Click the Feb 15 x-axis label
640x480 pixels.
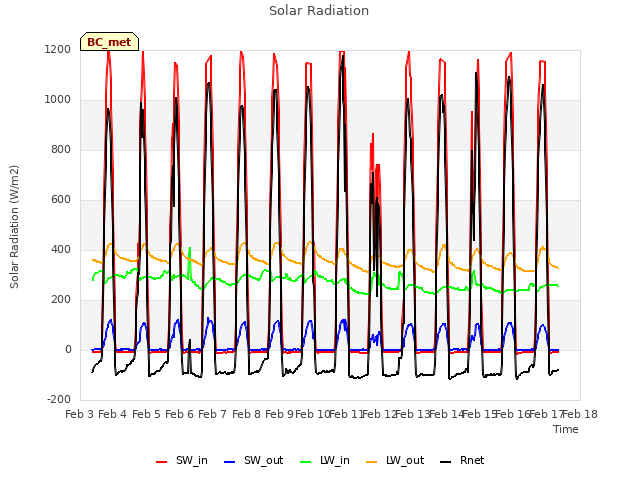pyautogui.click(x=480, y=414)
